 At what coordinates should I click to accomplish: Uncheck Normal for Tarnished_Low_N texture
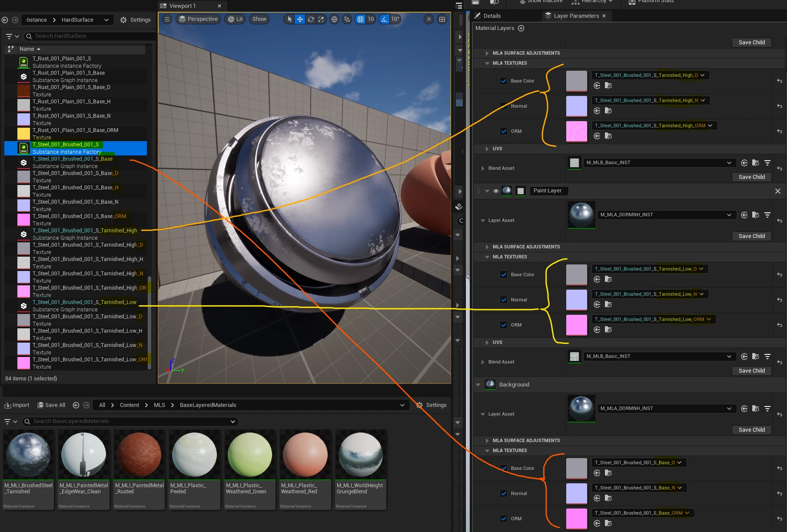coord(504,300)
